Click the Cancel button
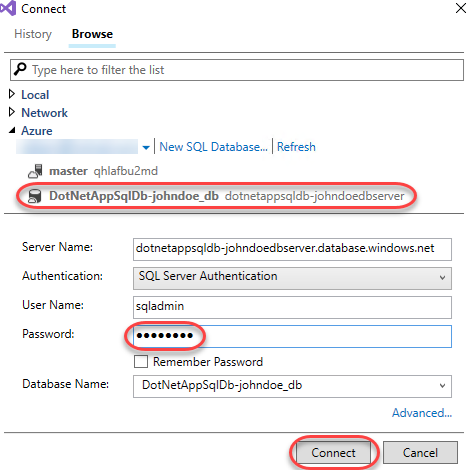 pos(420,452)
